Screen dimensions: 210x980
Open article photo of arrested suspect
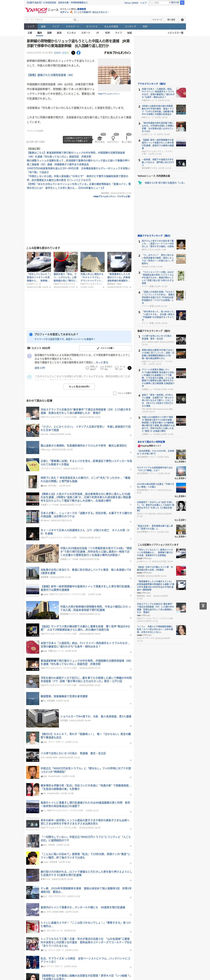[x=114, y=75]
